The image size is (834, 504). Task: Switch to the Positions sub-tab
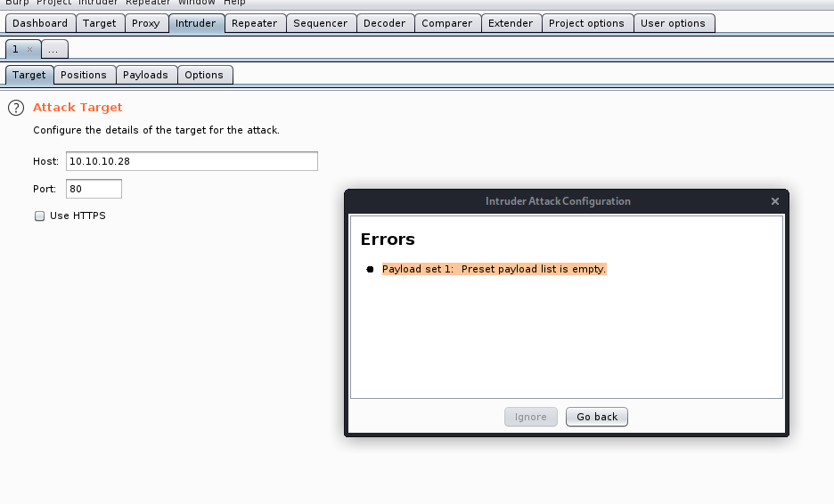pos(84,75)
